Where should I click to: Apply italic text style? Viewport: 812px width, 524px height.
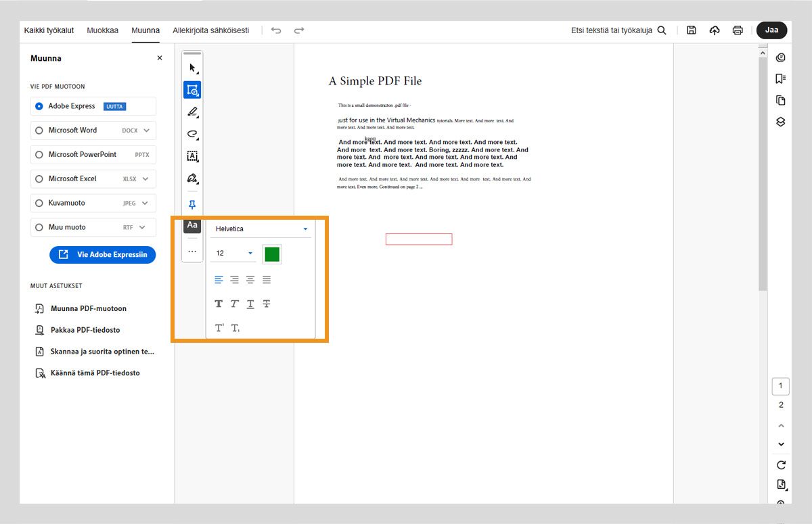click(234, 304)
